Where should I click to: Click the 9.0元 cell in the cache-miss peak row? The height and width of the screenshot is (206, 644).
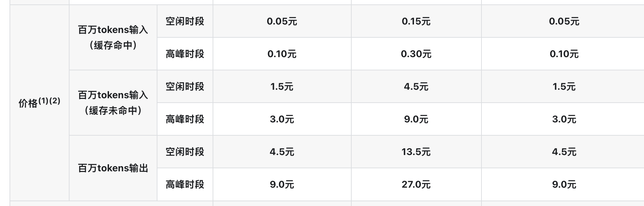click(x=416, y=119)
